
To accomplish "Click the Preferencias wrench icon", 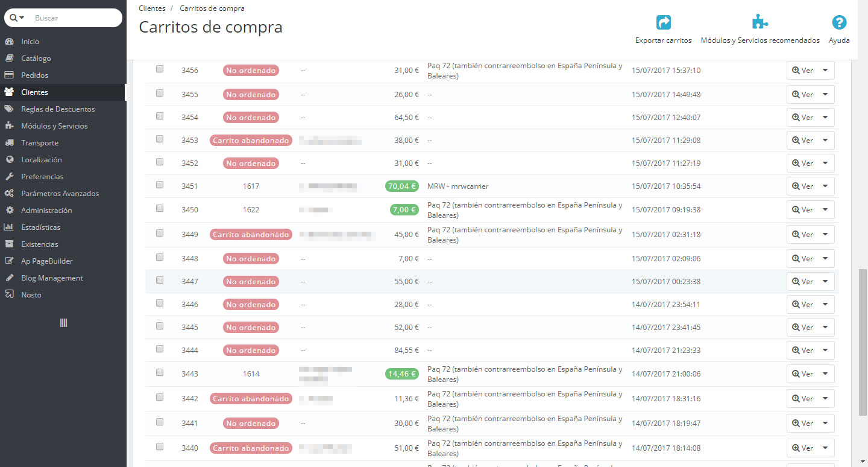I will pos(9,177).
